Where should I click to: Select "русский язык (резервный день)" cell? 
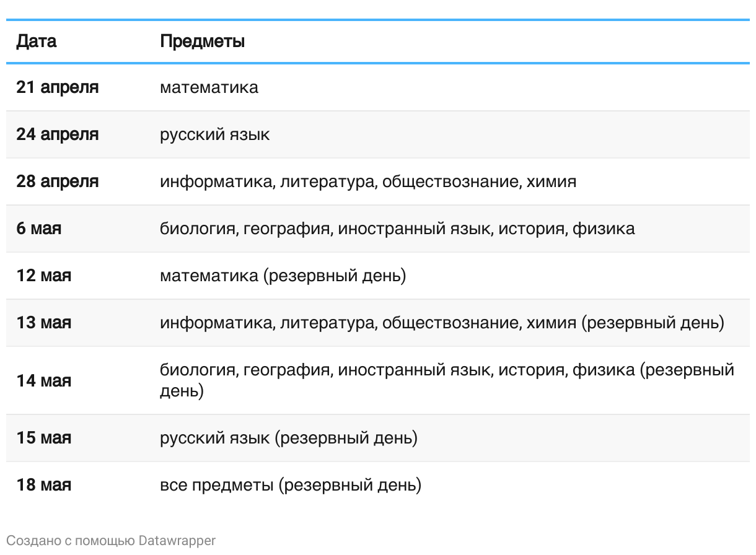point(288,438)
